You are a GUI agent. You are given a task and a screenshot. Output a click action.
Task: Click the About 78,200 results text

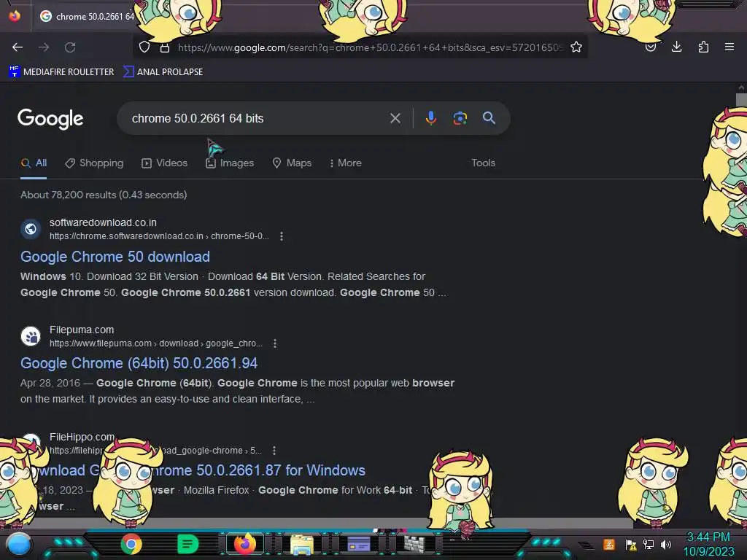coord(104,195)
